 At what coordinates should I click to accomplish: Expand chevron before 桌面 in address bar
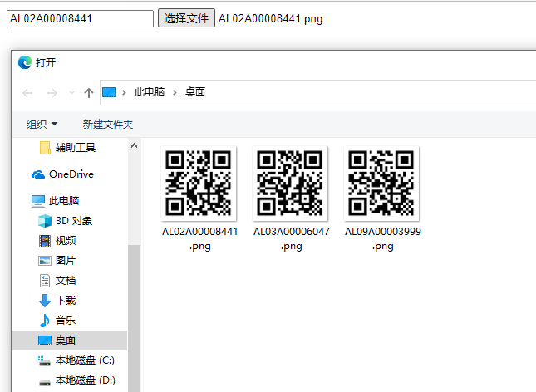[175, 92]
